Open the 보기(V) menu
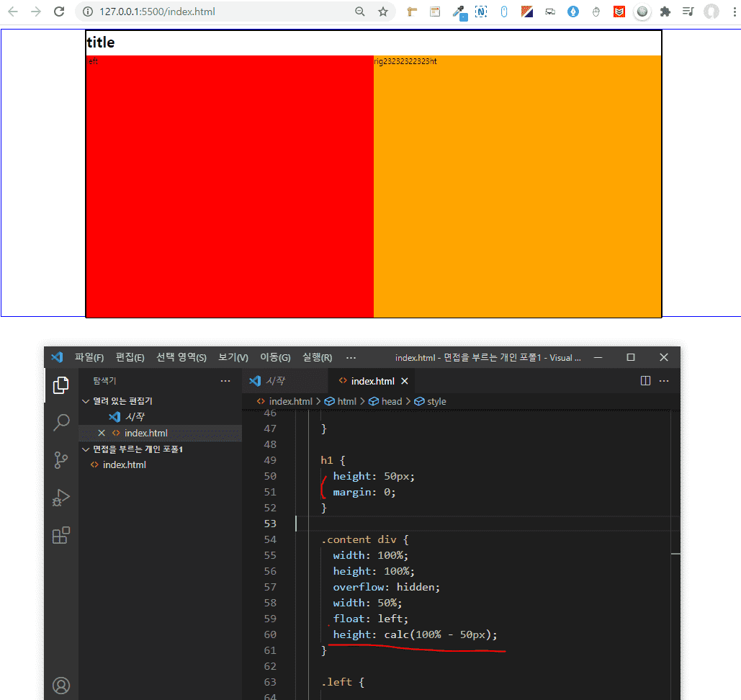Image resolution: width=741 pixels, height=700 pixels. pyautogui.click(x=233, y=358)
